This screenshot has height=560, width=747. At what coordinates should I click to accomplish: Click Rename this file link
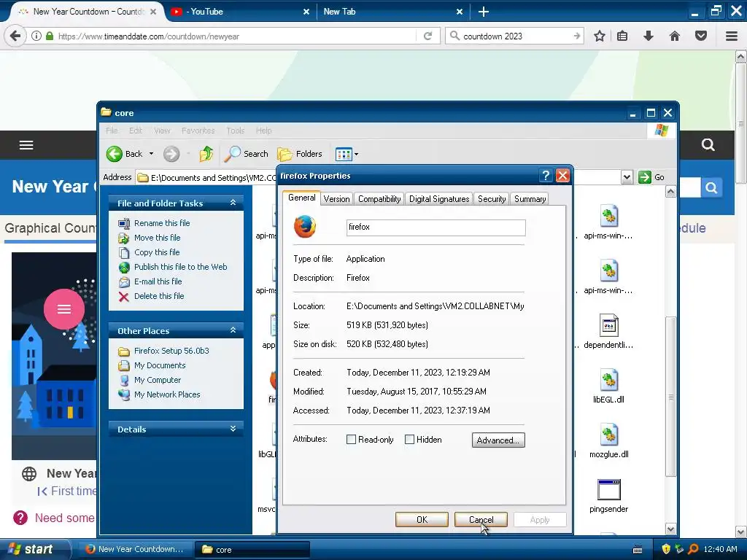[162, 223]
